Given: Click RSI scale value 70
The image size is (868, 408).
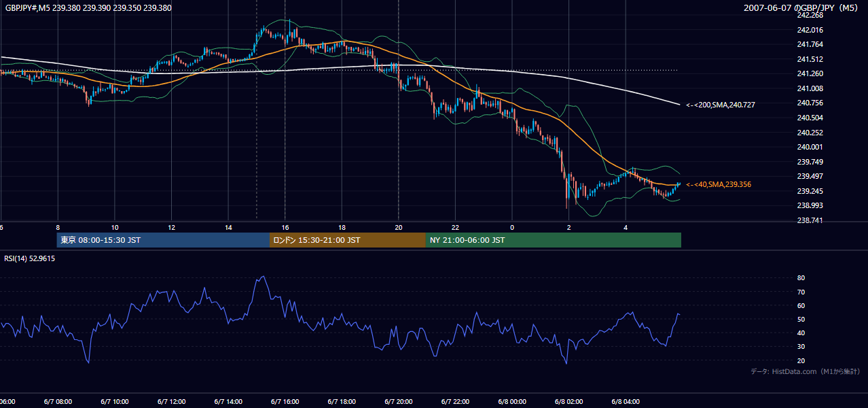Looking at the screenshot, I should [801, 292].
